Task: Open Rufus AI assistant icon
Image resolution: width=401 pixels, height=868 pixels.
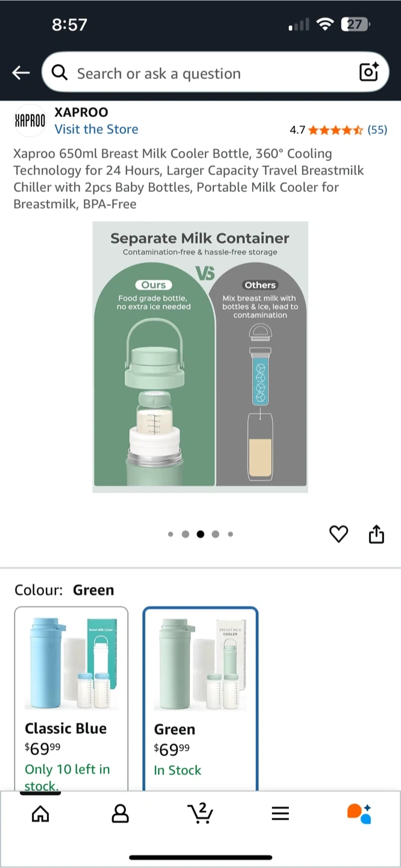Action: (359, 813)
